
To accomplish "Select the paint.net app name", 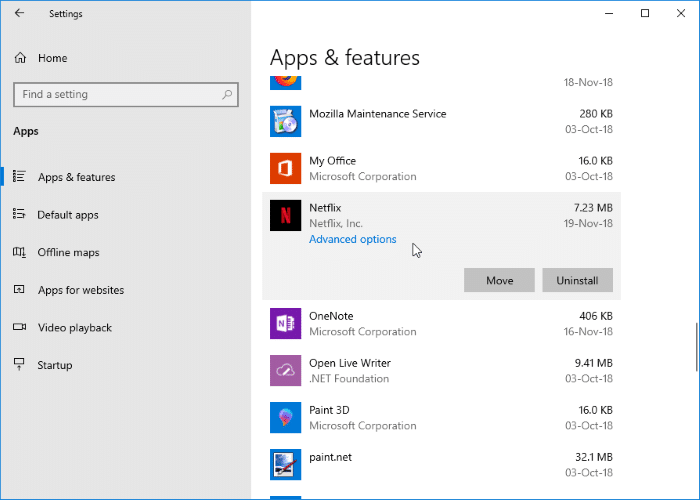I will [330, 457].
